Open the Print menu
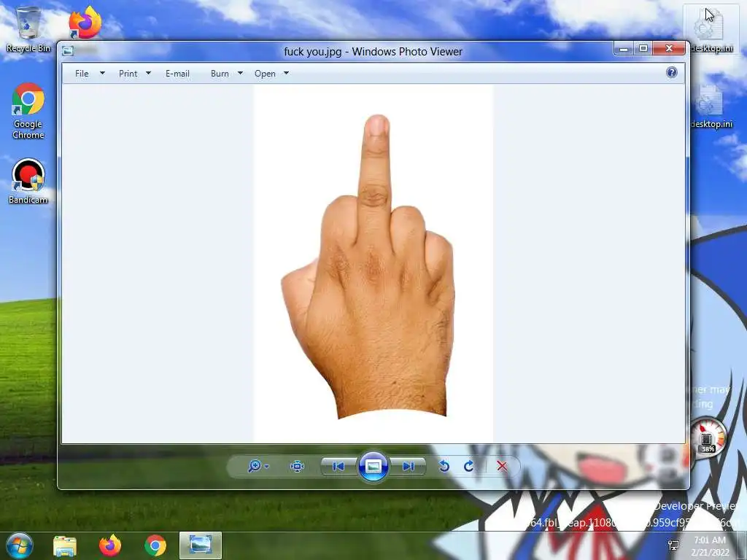Viewport: 747px width, 560px height. (x=128, y=74)
